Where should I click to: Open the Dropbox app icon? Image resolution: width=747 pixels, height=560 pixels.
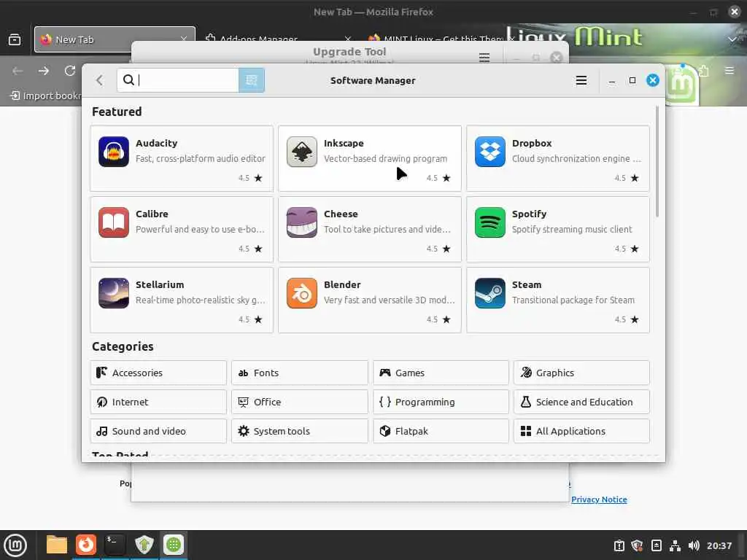coord(489,152)
